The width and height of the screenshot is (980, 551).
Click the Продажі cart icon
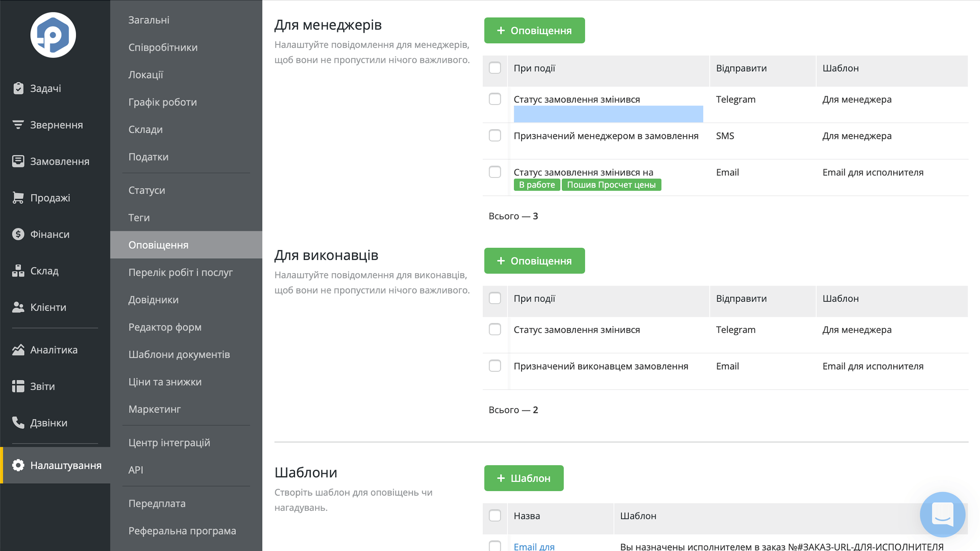click(x=18, y=197)
